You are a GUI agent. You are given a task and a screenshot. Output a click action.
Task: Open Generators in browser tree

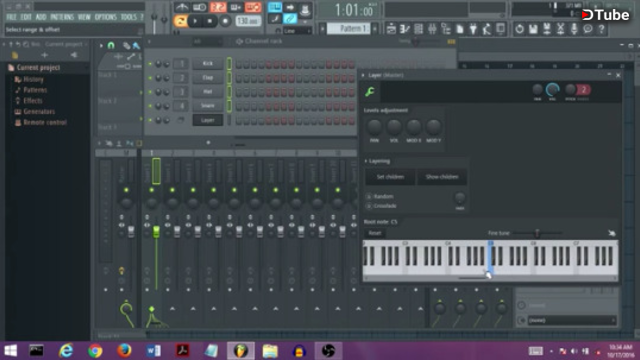[x=39, y=111]
